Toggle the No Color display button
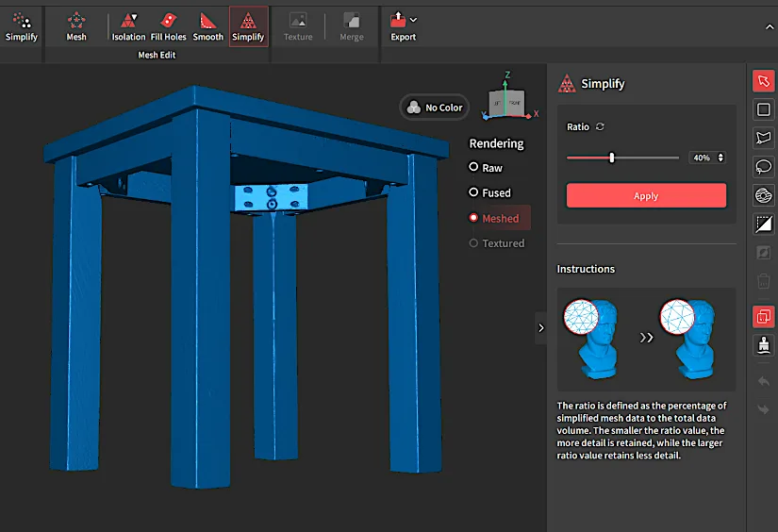 point(434,108)
